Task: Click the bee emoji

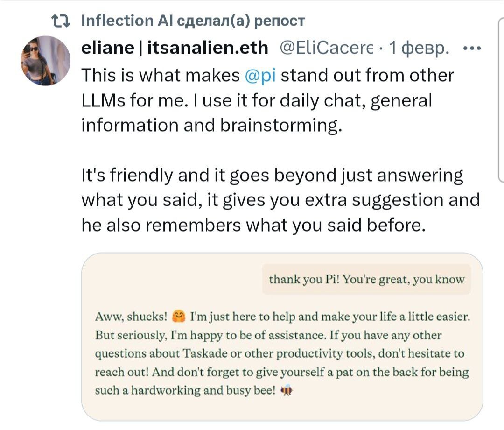Action: [x=286, y=390]
